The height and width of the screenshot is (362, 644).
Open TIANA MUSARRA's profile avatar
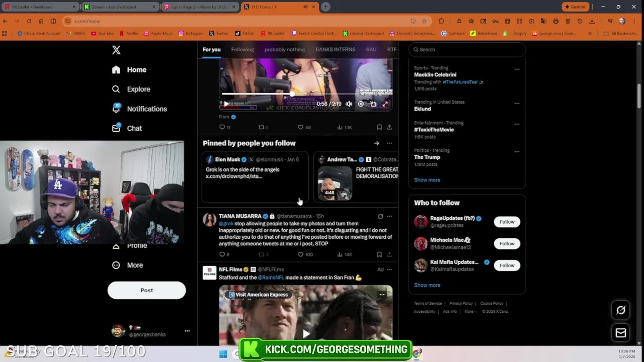[x=209, y=219]
